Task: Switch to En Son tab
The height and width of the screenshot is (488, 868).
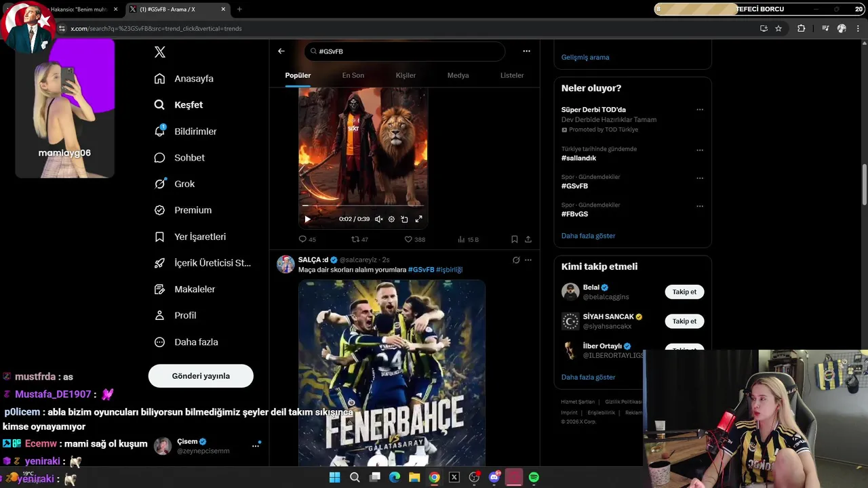Action: 353,75
